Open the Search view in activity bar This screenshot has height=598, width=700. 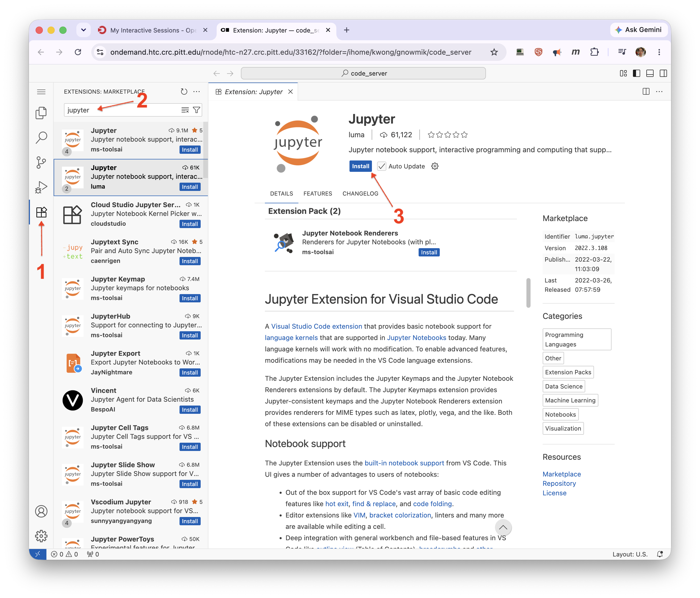(41, 138)
